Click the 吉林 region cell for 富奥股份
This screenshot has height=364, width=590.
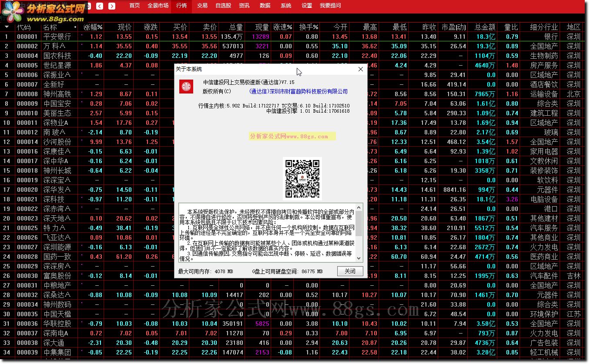pos(573,276)
